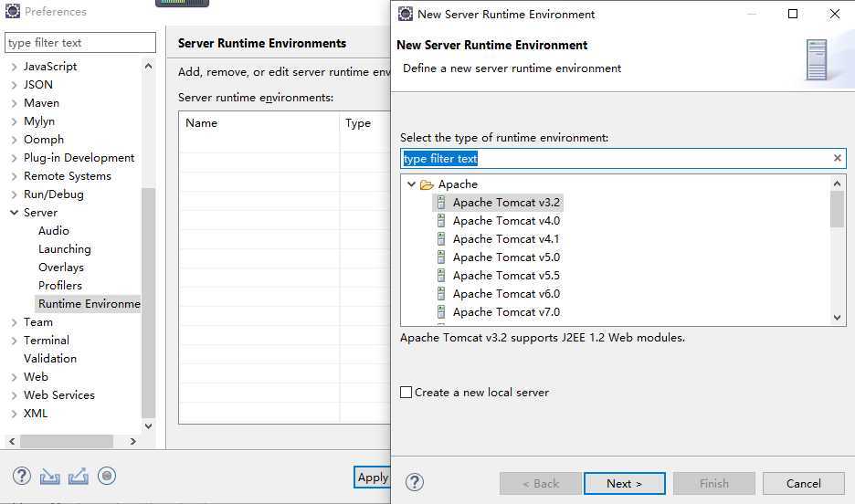Expand the Remote Systems node
855x504 pixels.
click(15, 176)
